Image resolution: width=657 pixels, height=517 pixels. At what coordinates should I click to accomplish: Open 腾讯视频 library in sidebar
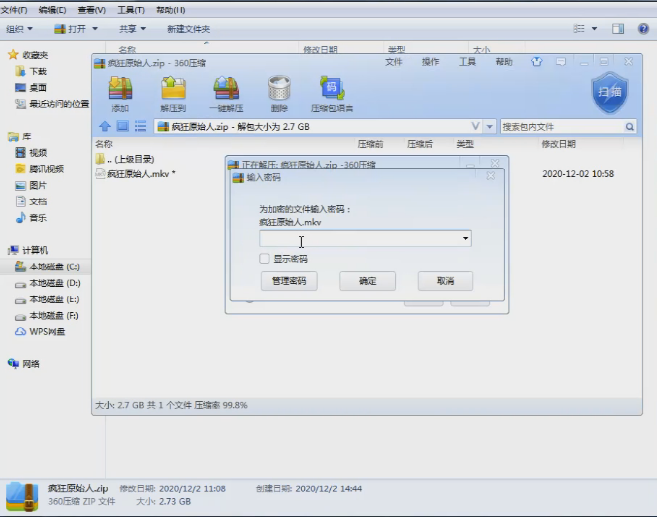click(39, 169)
